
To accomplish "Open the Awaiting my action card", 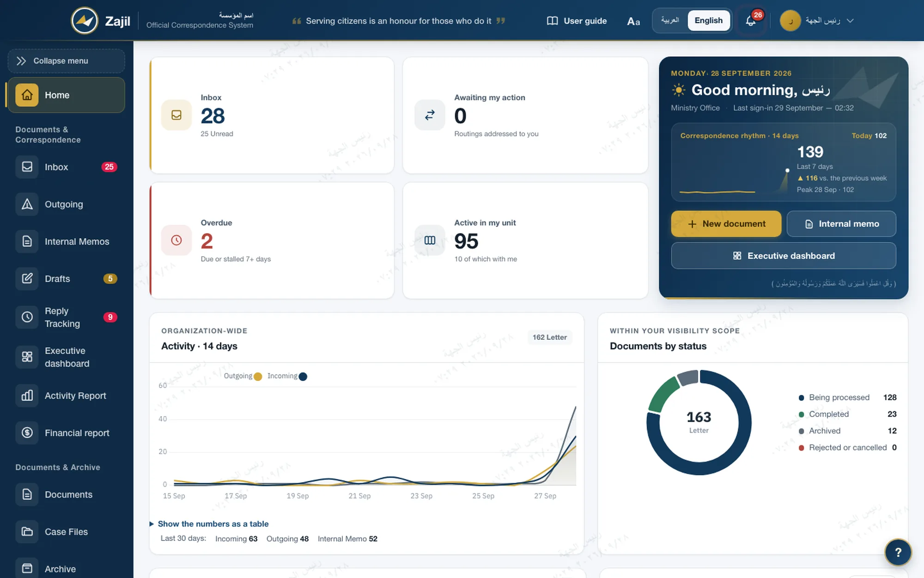I will coord(525,115).
